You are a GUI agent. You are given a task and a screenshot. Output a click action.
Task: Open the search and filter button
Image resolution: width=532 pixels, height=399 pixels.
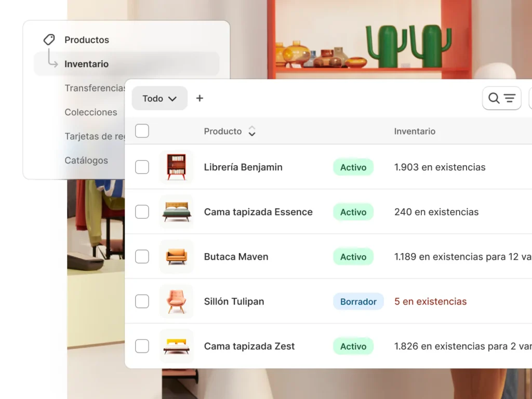501,98
